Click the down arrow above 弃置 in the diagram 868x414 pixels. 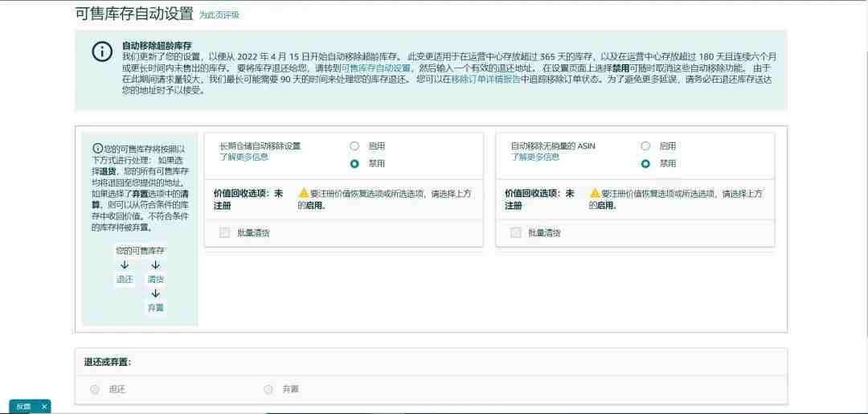[156, 293]
